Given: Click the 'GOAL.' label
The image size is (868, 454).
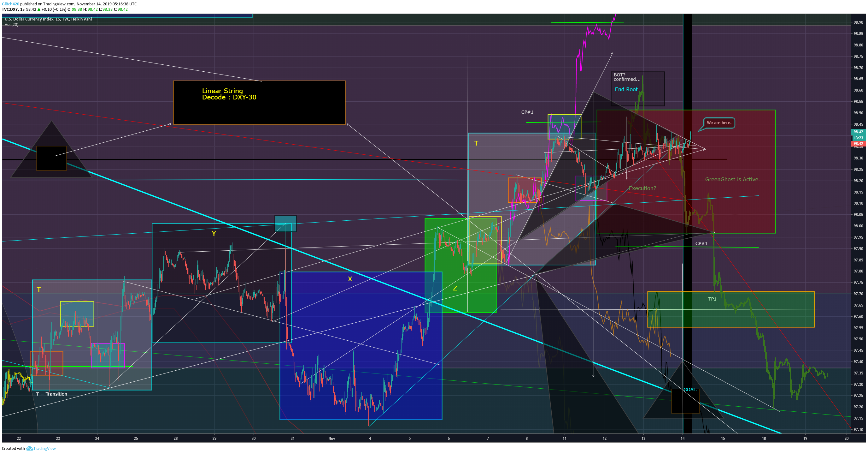Looking at the screenshot, I should coord(690,390).
